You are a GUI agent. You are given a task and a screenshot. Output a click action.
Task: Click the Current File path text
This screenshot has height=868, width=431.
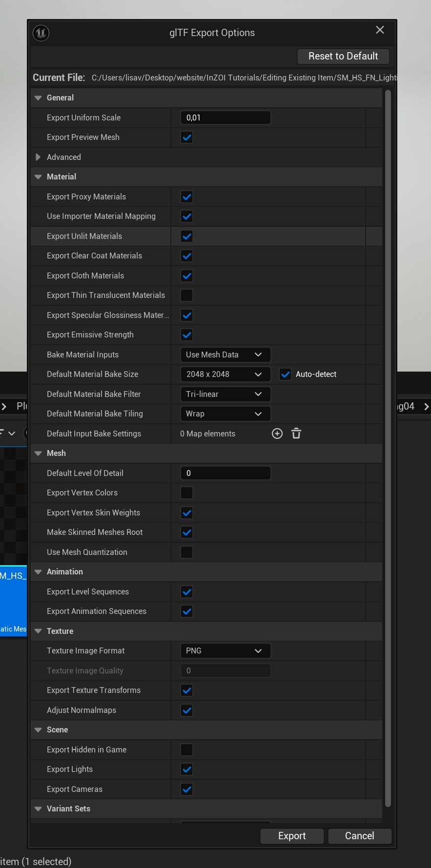tap(244, 78)
